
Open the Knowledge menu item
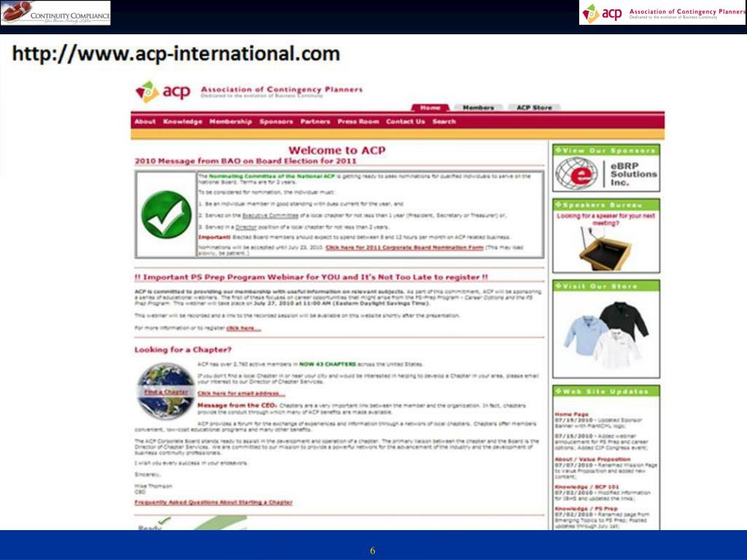tap(182, 122)
